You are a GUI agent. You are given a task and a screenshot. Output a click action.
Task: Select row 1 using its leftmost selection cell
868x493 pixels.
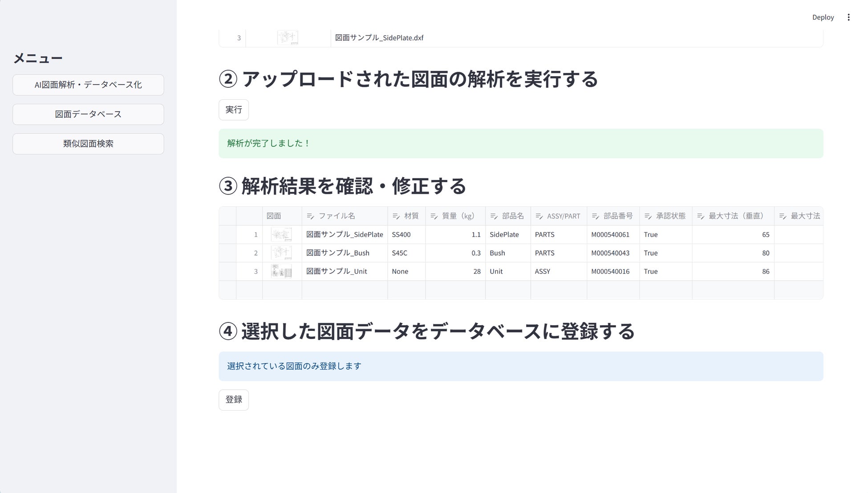point(227,235)
